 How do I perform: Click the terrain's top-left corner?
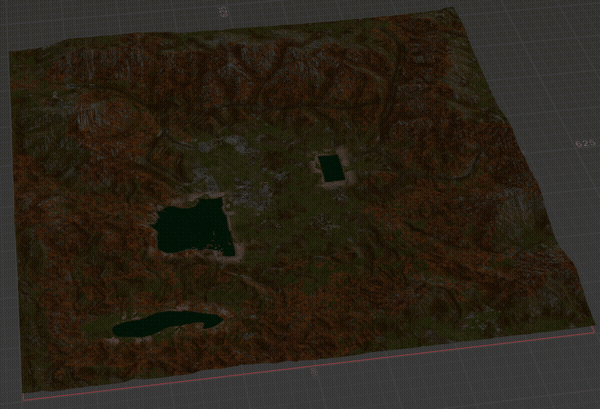coord(12,50)
